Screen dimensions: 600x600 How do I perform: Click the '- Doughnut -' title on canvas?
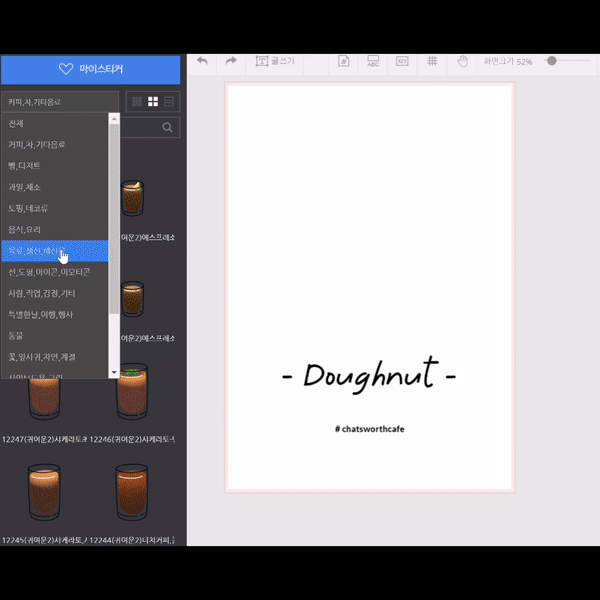tap(369, 375)
